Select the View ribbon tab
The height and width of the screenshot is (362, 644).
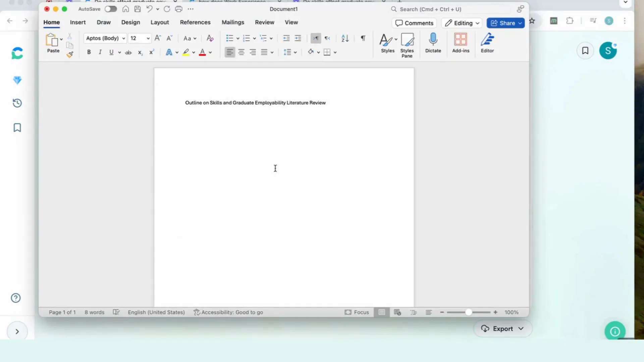coord(291,22)
